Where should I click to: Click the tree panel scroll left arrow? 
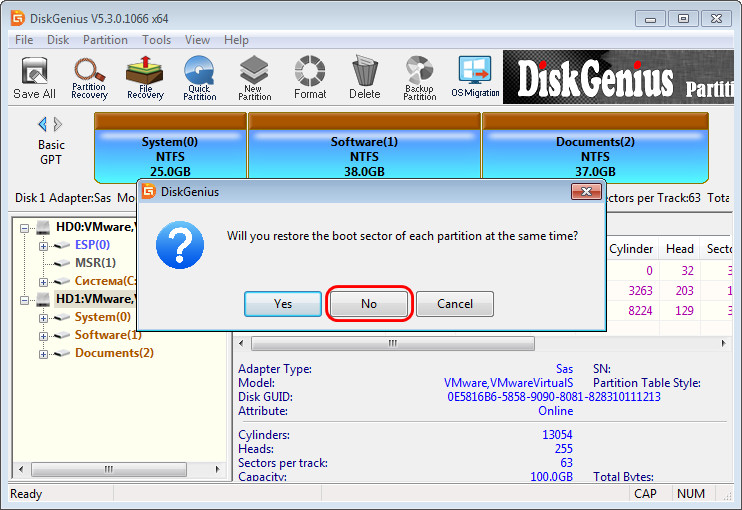pyautogui.click(x=21, y=469)
